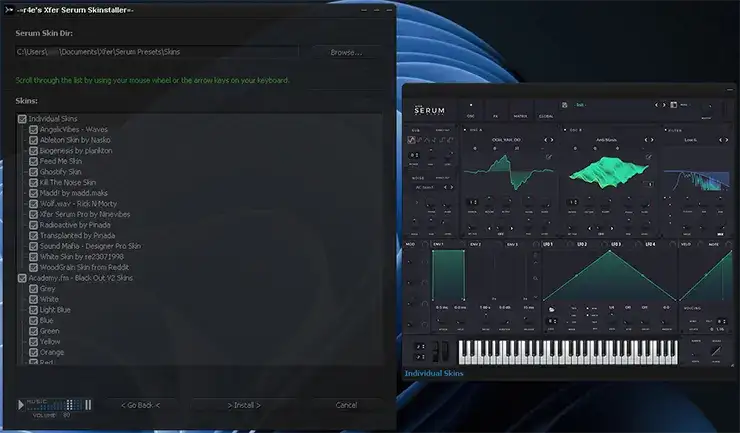Viewport: 740px width, 433px height.
Task: Switch to LFO 2 in Serum
Action: pos(582,245)
